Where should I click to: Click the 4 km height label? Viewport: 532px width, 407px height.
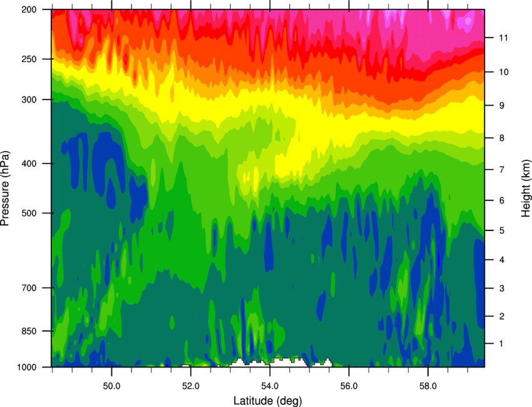tap(501, 260)
